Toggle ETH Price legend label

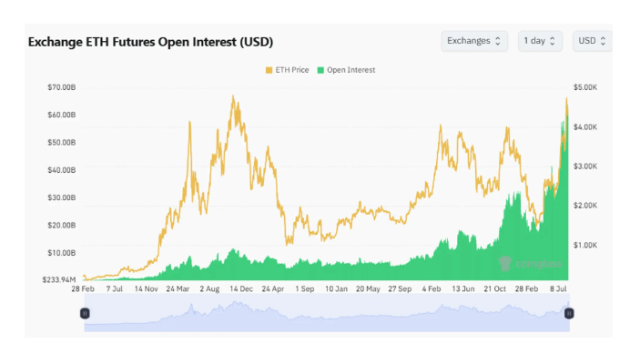tap(290, 70)
